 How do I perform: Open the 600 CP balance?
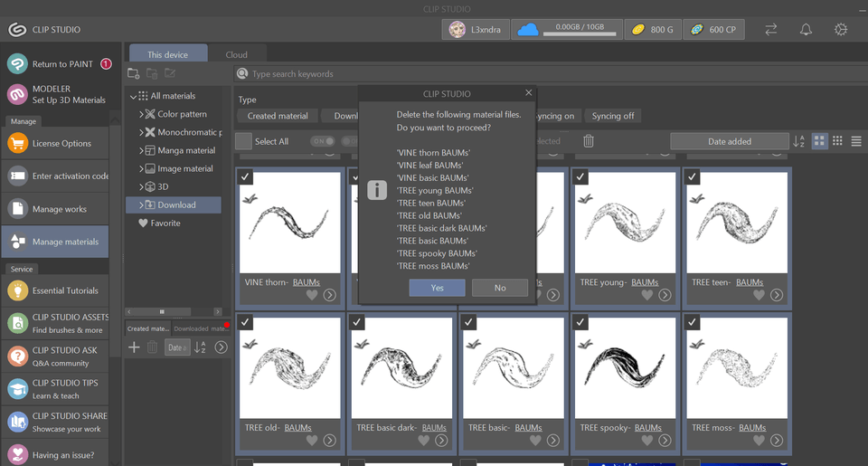tap(713, 29)
